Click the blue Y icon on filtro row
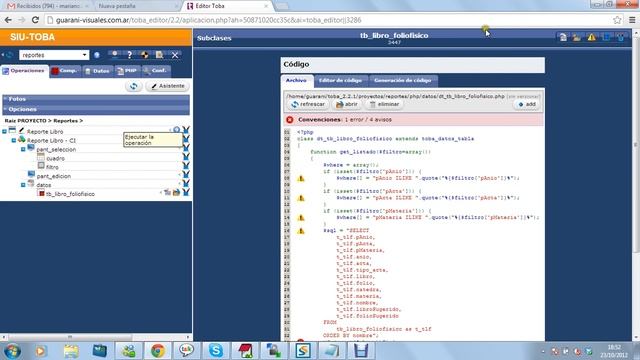 186,165
